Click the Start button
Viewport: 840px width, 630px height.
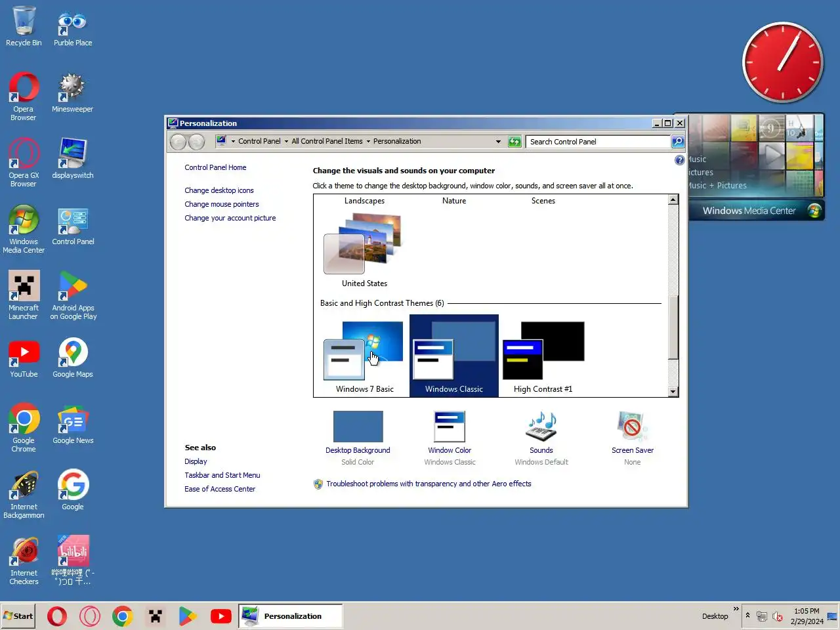tap(18, 616)
